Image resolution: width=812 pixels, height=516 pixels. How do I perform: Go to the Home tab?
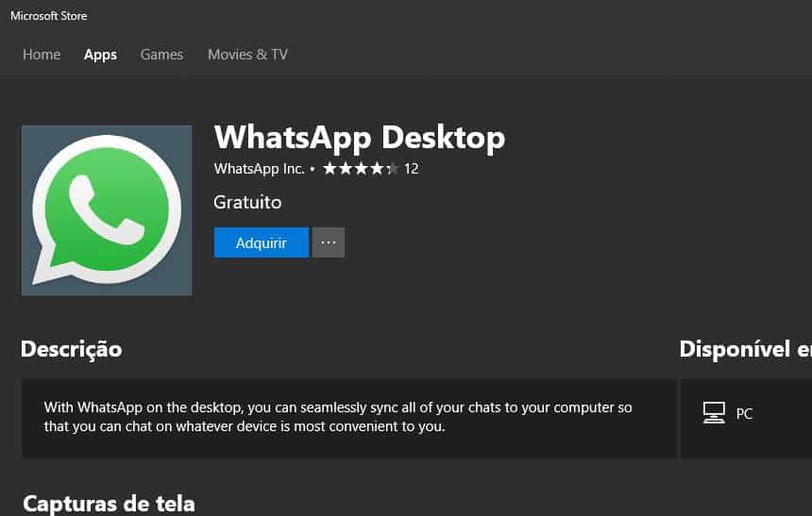(42, 55)
